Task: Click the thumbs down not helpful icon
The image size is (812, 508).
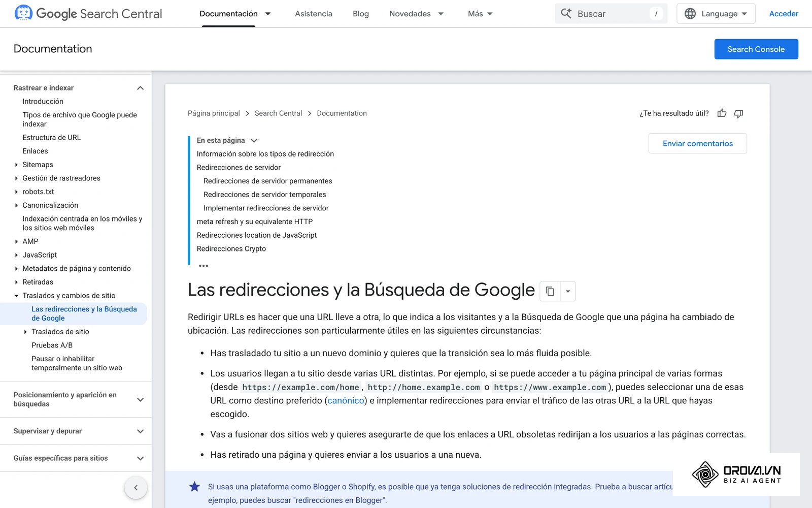Action: (x=738, y=113)
